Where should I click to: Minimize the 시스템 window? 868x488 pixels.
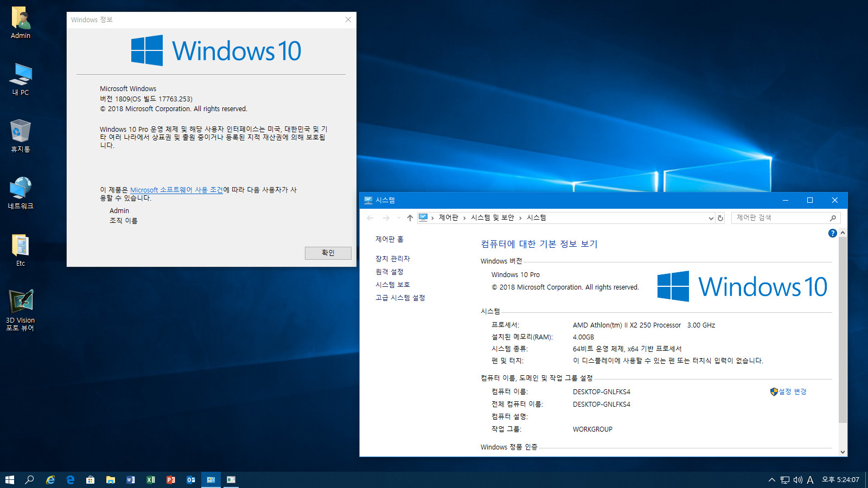[785, 200]
